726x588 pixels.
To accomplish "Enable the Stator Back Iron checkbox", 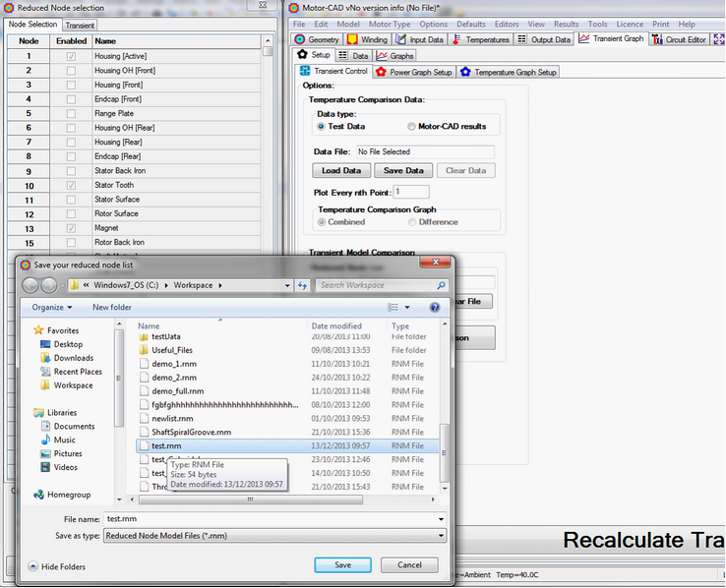I will click(71, 171).
